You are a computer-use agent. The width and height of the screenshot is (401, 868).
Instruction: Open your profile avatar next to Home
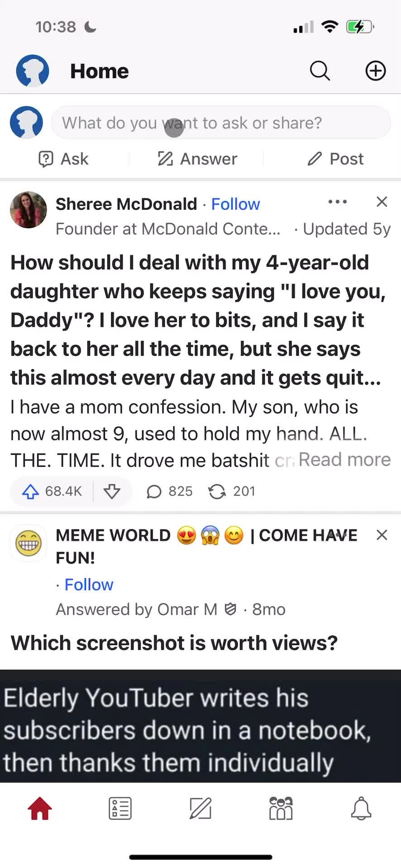pyautogui.click(x=32, y=71)
